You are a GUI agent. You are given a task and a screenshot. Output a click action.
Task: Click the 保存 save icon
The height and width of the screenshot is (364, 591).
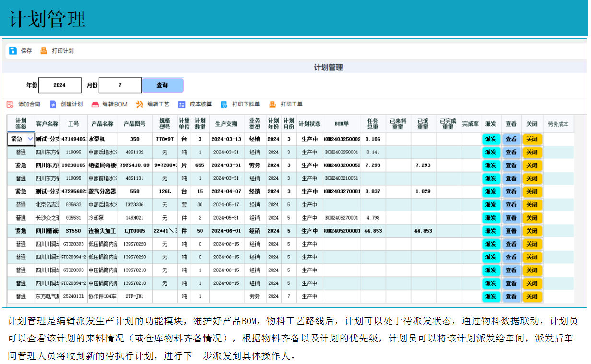[13, 51]
